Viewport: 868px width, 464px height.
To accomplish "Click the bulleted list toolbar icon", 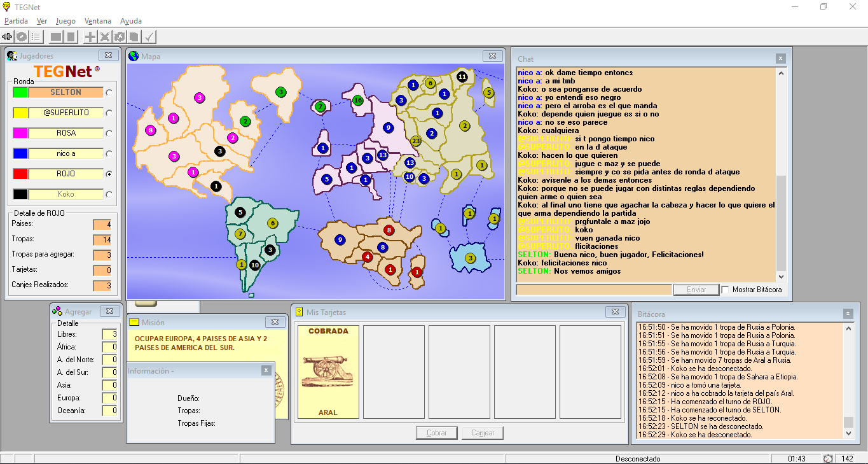I will (x=37, y=37).
